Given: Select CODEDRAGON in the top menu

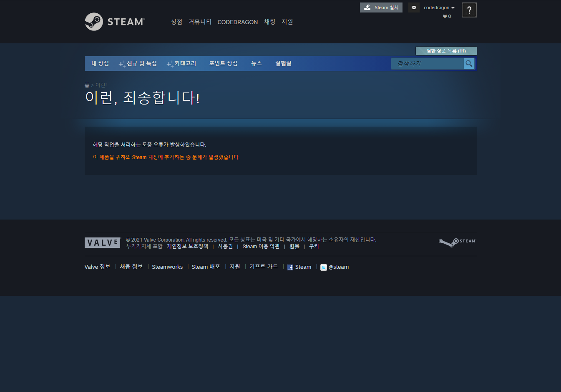Looking at the screenshot, I should [238, 22].
